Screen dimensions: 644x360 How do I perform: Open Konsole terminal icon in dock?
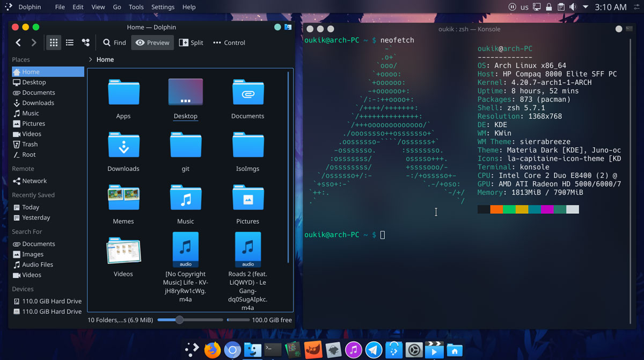[273, 350]
